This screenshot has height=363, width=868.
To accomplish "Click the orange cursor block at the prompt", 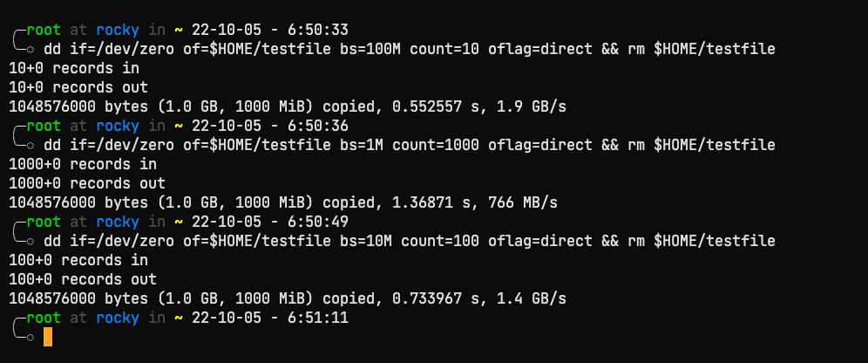I will pyautogui.click(x=47, y=337).
